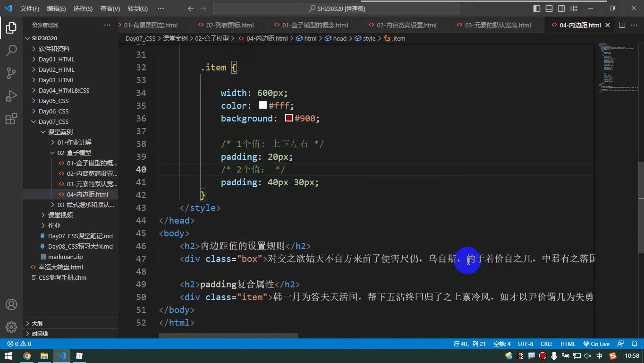The image size is (644, 363).
Task: Open the Source Control view
Action: pos(11,73)
